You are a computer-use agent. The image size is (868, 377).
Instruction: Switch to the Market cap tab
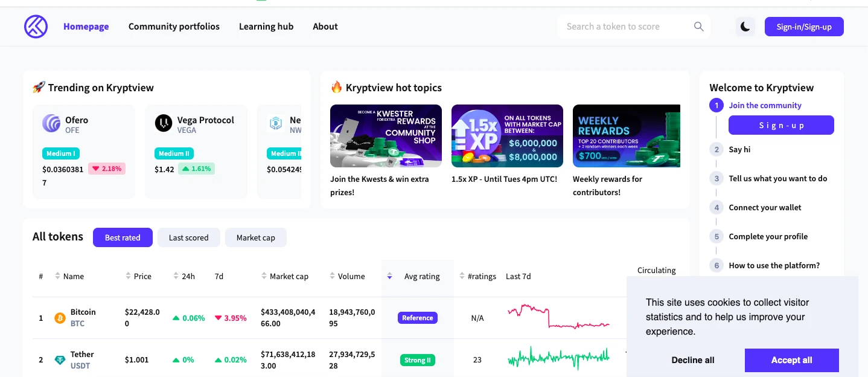pyautogui.click(x=256, y=237)
